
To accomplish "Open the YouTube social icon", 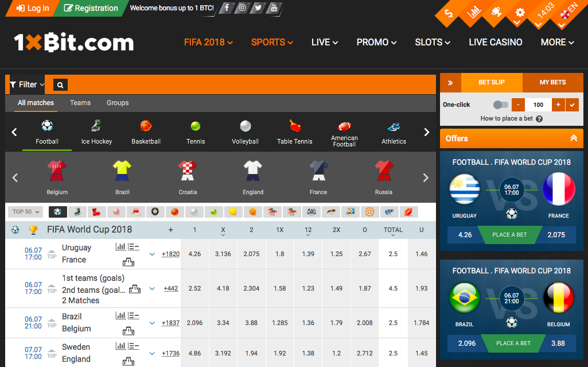I will 274,8.
